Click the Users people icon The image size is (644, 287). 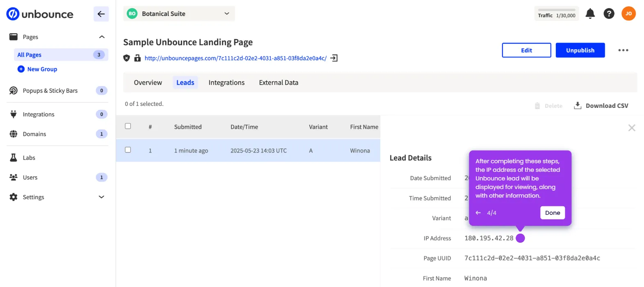coord(14,178)
